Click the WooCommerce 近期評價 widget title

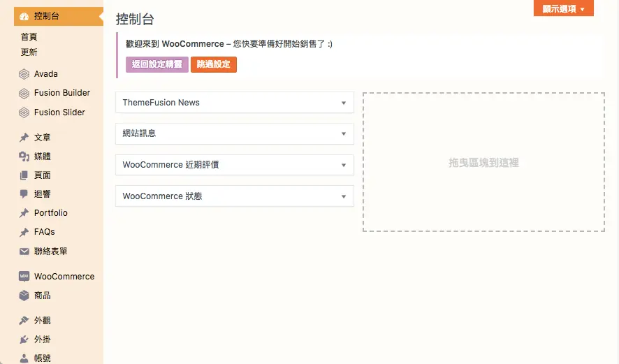[170, 165]
